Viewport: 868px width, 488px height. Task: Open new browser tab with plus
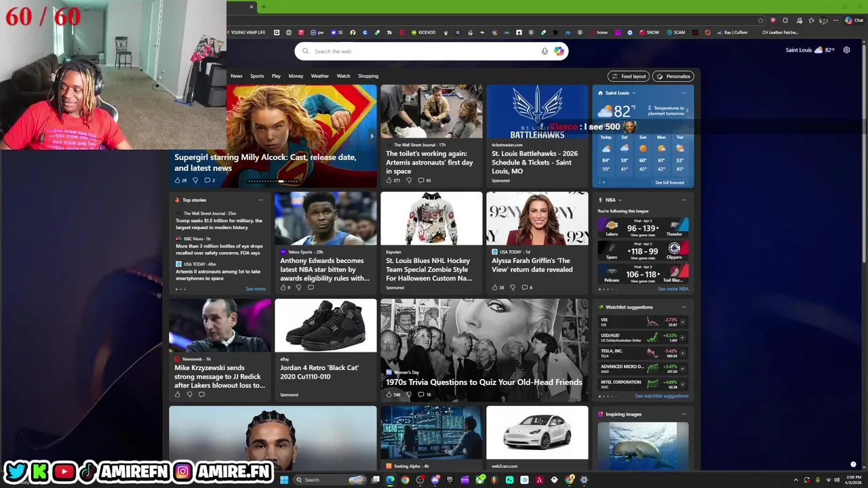click(x=263, y=7)
